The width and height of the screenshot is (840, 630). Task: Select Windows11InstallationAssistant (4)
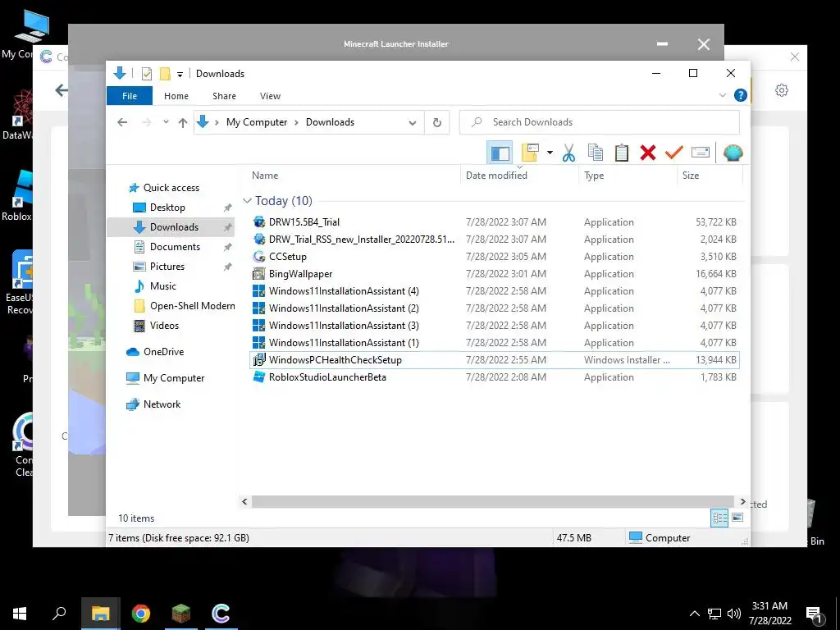(495, 291)
